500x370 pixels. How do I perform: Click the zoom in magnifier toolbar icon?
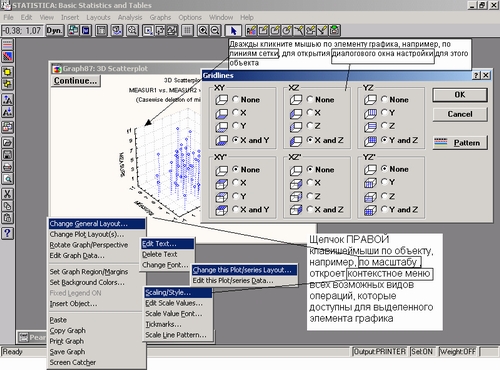click(203, 30)
